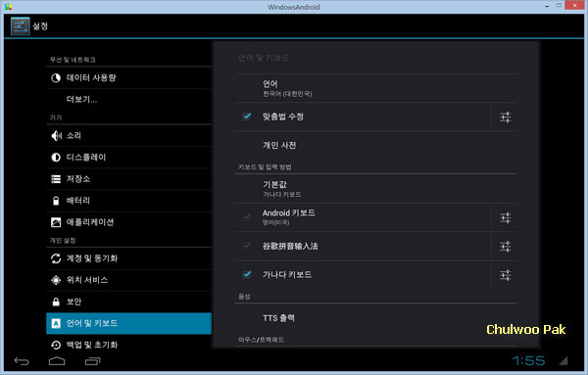Select 백업 및 초기화 in sidebar
This screenshot has width=588, height=375.
point(128,345)
